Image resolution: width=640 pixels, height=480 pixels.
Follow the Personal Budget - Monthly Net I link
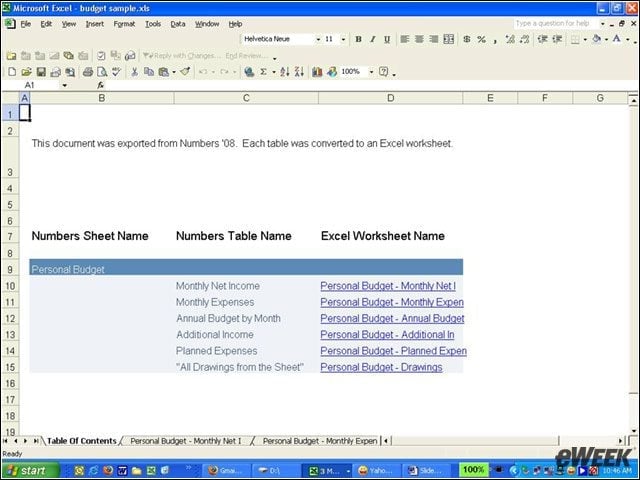[388, 286]
